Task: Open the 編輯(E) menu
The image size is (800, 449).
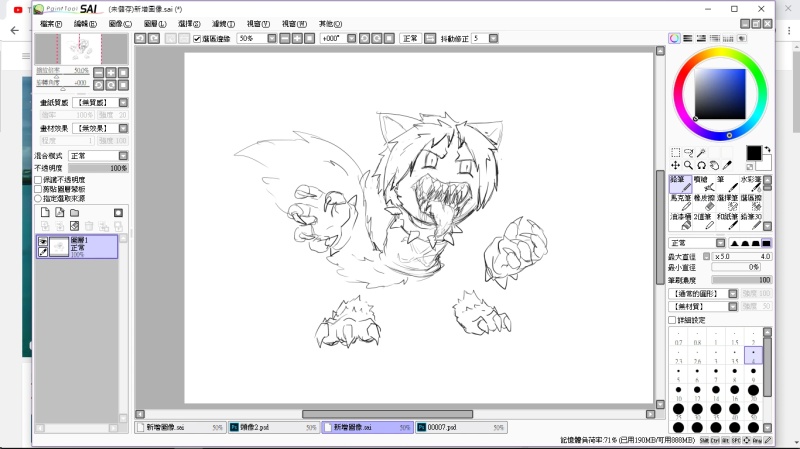Action: pos(85,24)
